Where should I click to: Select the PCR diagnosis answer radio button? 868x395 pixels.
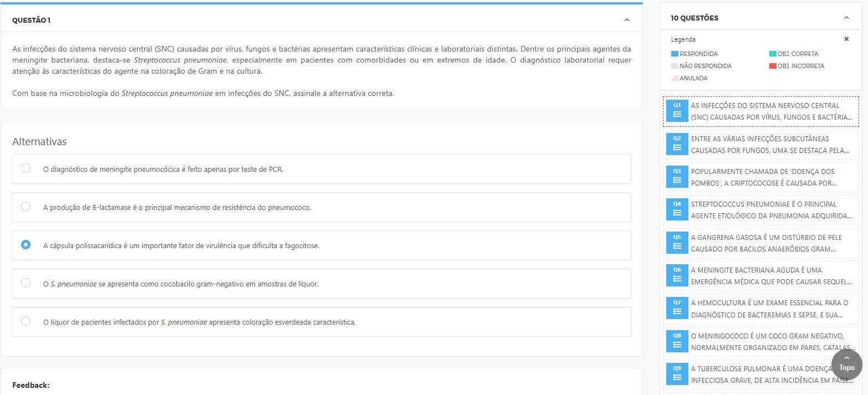pyautogui.click(x=25, y=168)
